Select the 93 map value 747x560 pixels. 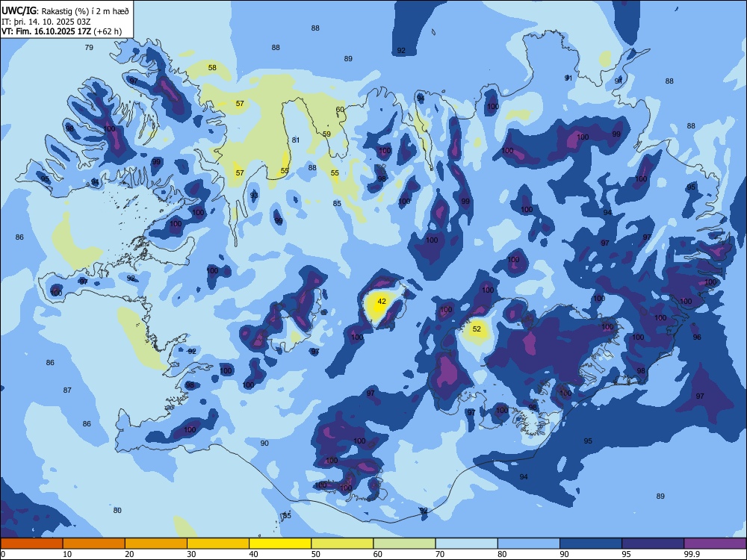click(254, 195)
